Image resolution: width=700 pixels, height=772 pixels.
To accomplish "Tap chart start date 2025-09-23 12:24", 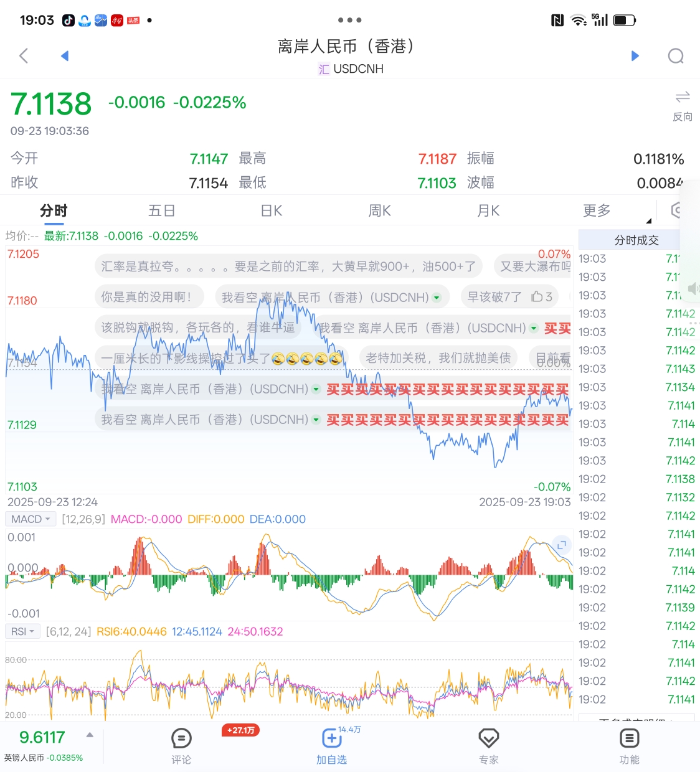I will click(x=52, y=502).
